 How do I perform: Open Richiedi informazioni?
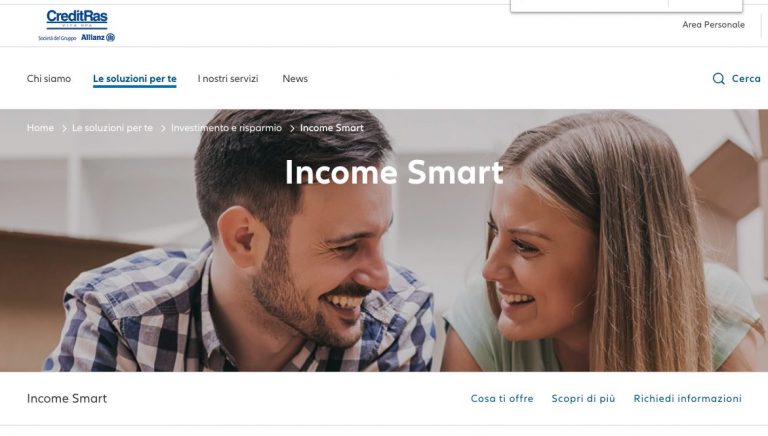coord(688,399)
